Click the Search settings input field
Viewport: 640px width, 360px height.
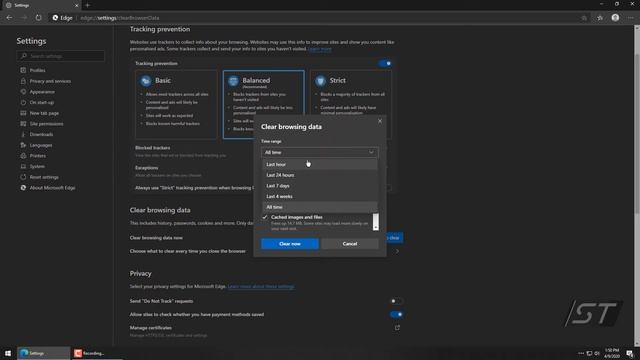60,56
